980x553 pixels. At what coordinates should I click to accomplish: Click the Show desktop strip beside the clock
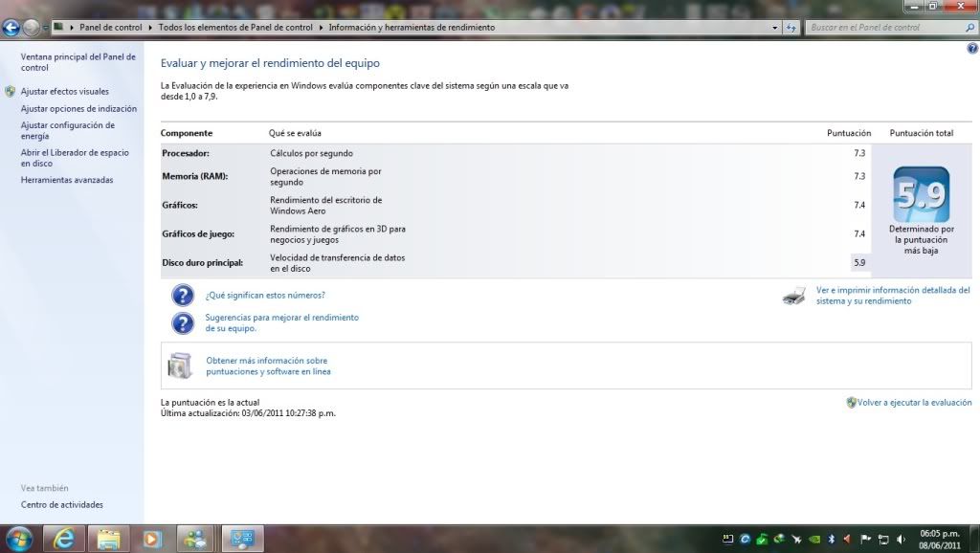coord(975,539)
